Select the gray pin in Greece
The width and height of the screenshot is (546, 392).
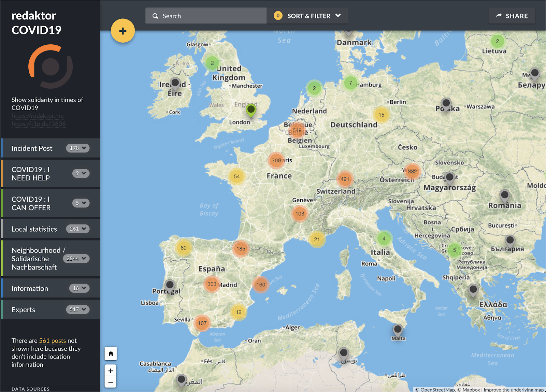coord(473,291)
